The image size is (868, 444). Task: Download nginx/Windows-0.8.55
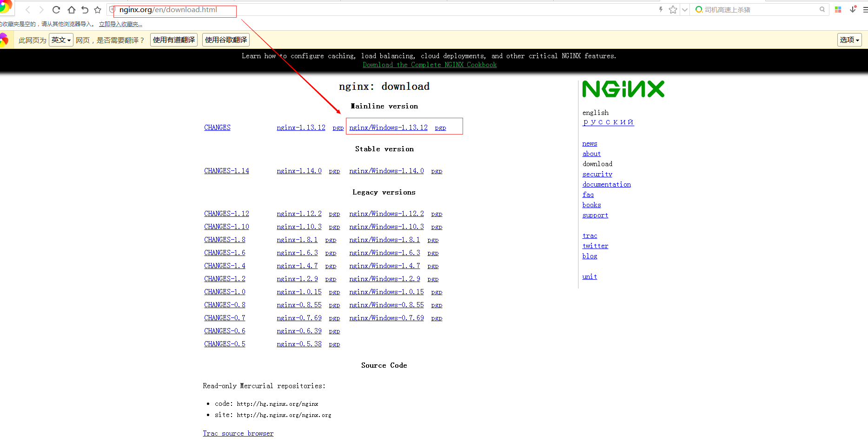[x=386, y=305]
